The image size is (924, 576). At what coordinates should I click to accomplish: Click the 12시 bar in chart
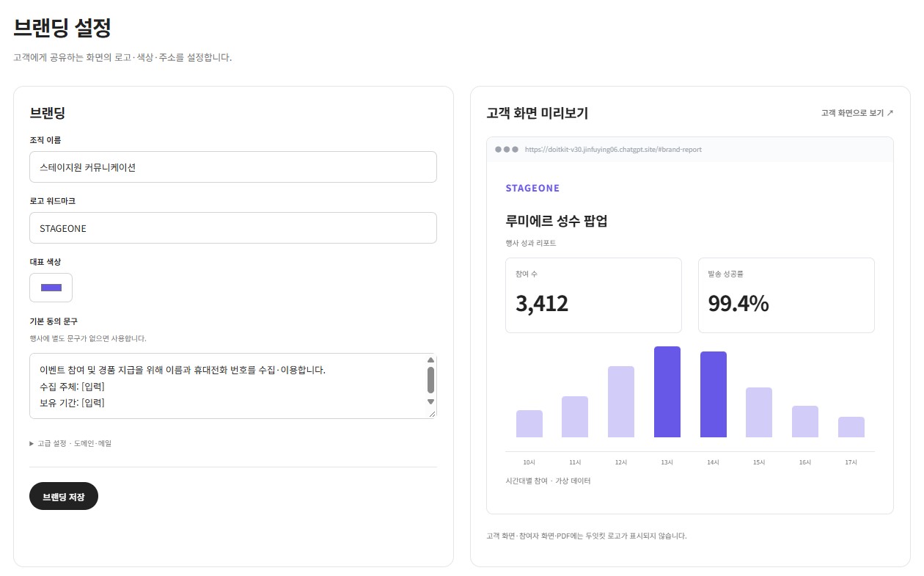621,401
